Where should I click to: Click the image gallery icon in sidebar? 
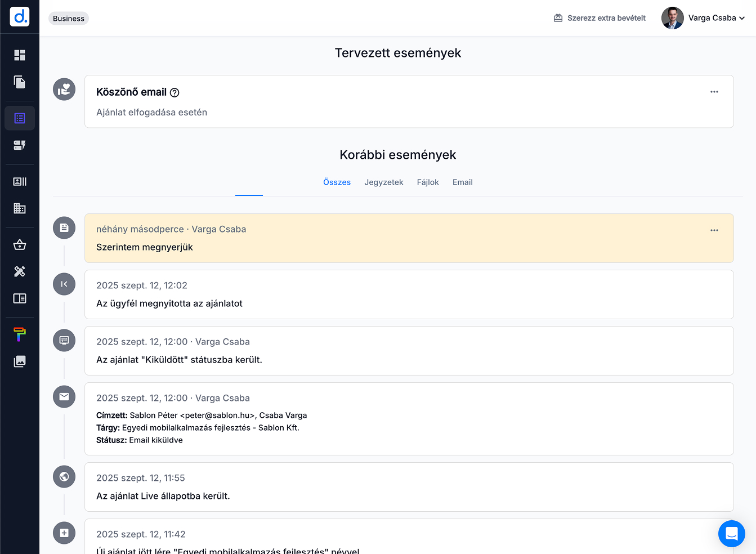coord(20,361)
